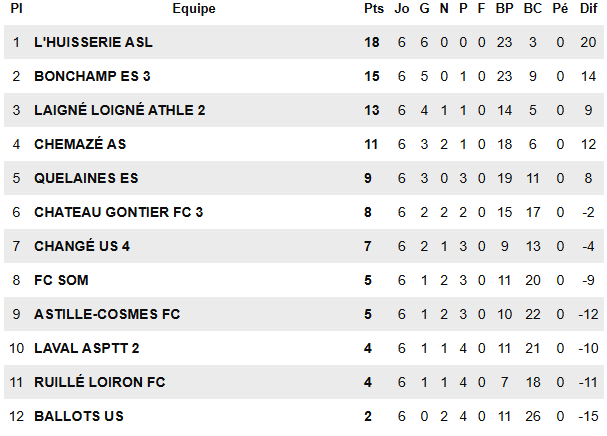Click the Equipe column header

pyautogui.click(x=193, y=9)
